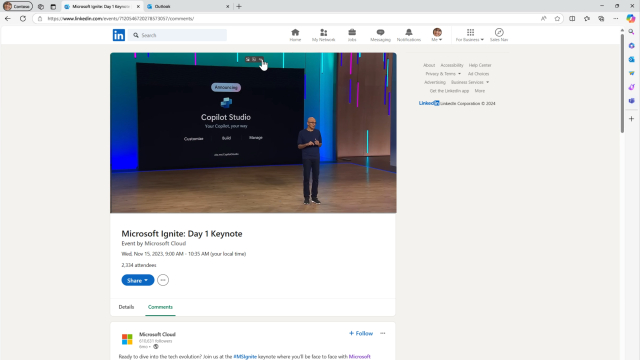Screen dimensions: 640x360
Task: Open event more options ellipsis
Action: (163, 280)
